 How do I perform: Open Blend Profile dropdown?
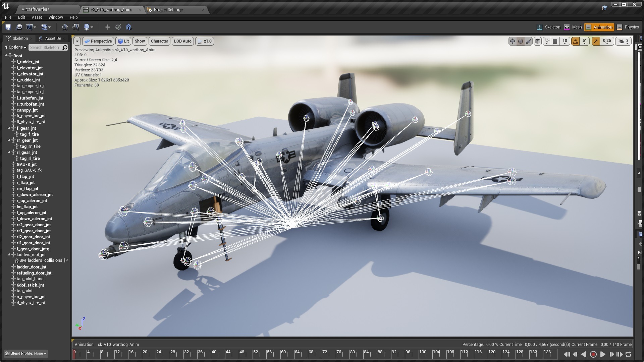(x=26, y=353)
